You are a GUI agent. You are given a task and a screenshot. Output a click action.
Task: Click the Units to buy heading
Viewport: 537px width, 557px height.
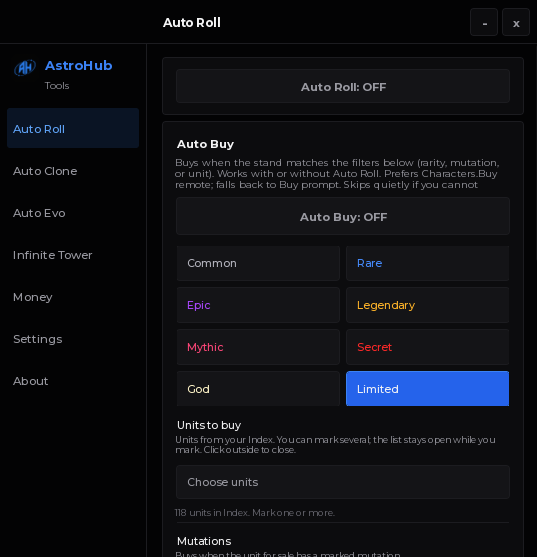click(x=209, y=425)
